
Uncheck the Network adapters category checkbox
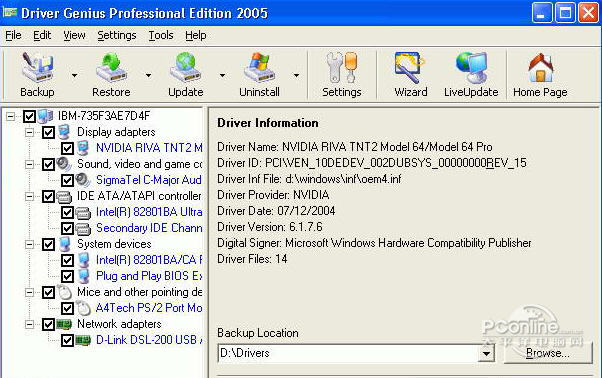click(48, 324)
